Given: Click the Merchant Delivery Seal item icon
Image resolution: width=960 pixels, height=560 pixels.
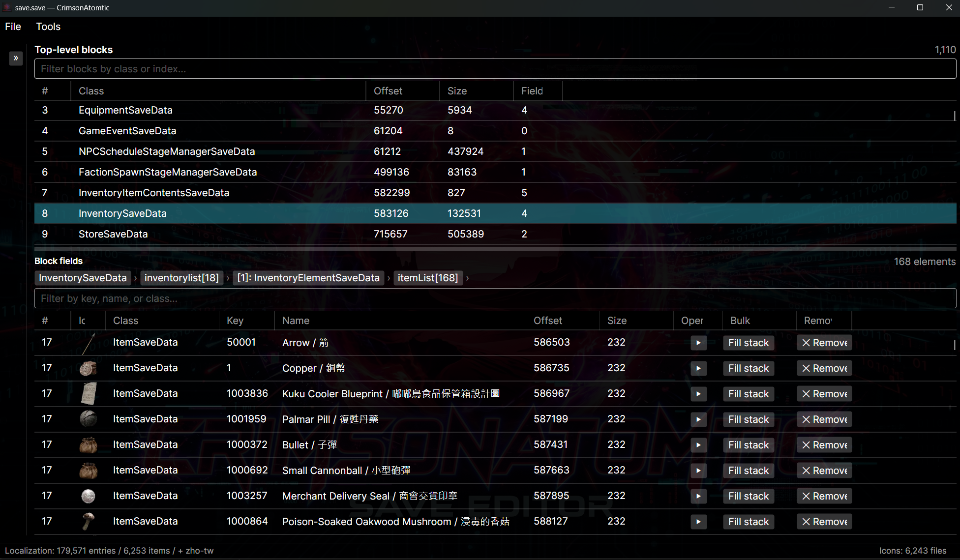Looking at the screenshot, I should [x=89, y=496].
